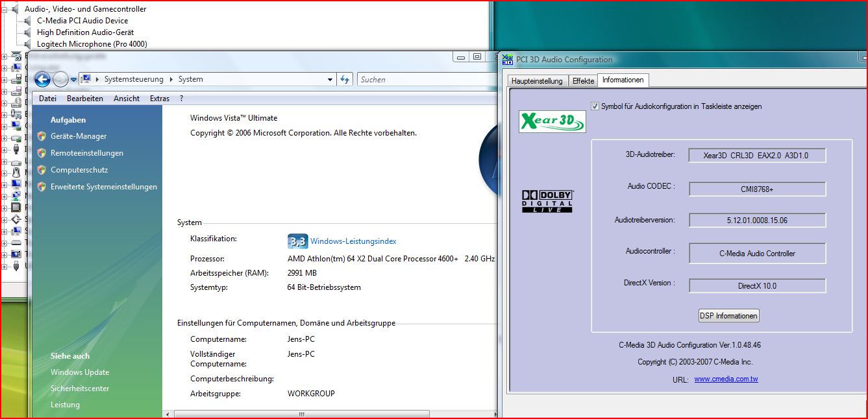
Task: Click the back arrow in System window
Action: click(x=42, y=79)
